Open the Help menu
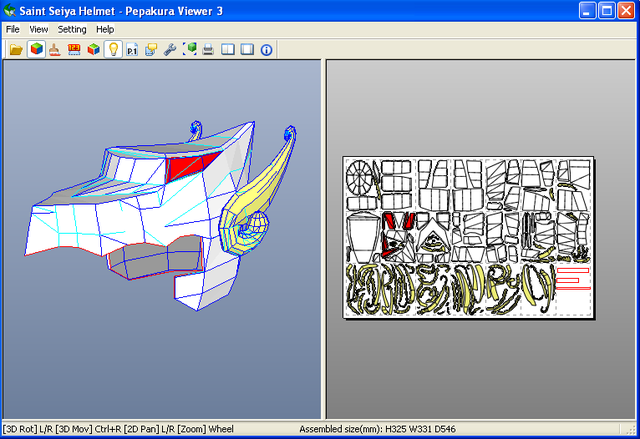 coord(105,29)
